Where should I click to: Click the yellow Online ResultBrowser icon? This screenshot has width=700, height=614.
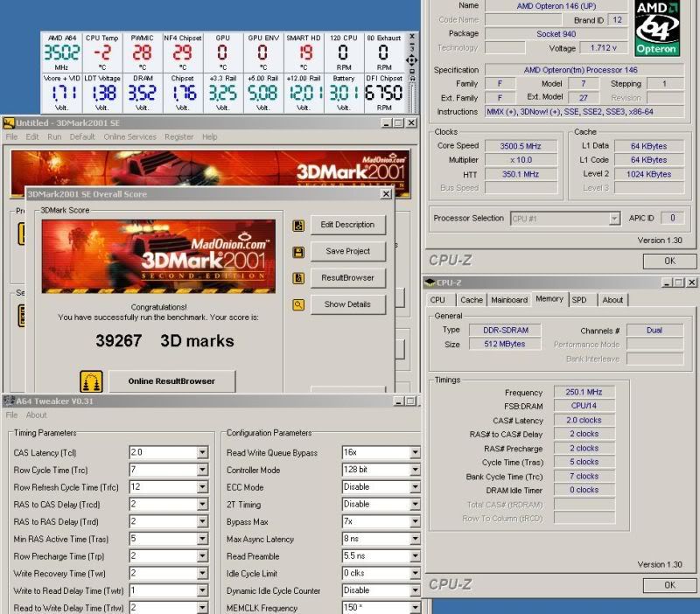[x=91, y=381]
